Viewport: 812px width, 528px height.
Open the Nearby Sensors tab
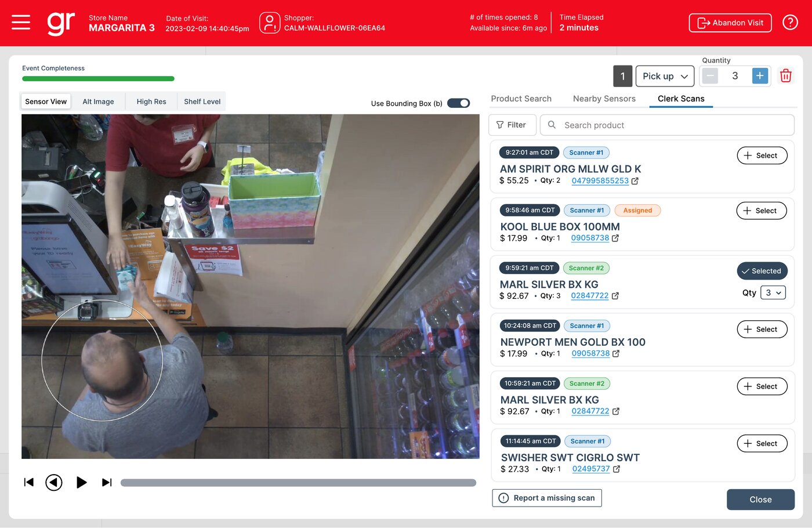tap(604, 99)
